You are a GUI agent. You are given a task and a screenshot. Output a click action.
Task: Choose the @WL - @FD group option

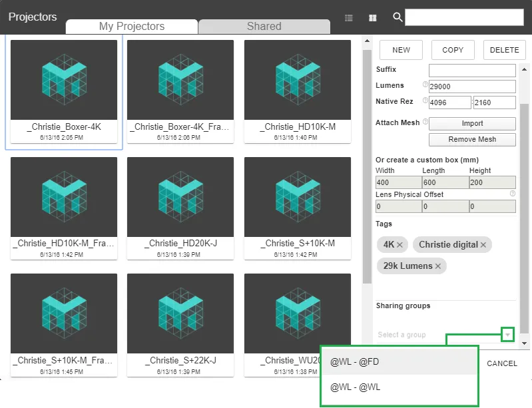pyautogui.click(x=399, y=362)
